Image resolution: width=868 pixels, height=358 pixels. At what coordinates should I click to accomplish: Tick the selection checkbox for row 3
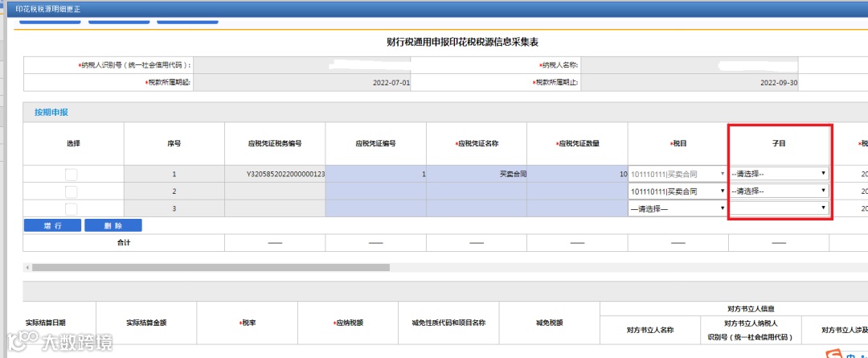coord(72,209)
